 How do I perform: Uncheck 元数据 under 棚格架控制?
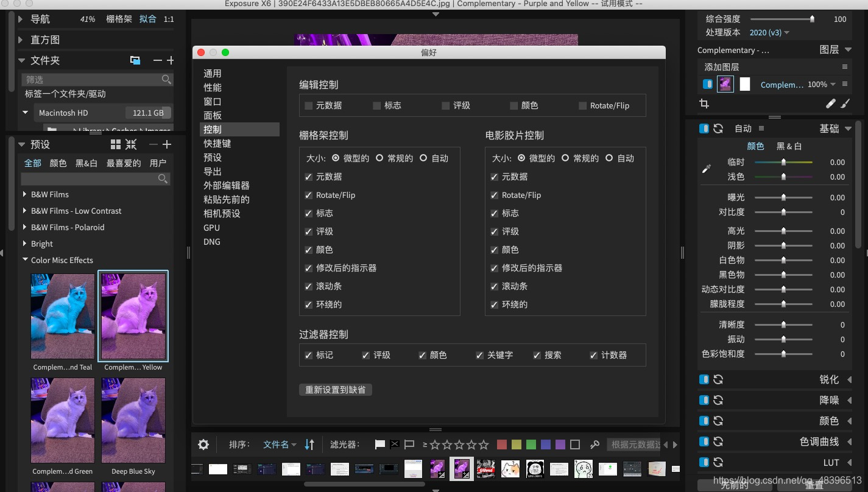(x=308, y=177)
